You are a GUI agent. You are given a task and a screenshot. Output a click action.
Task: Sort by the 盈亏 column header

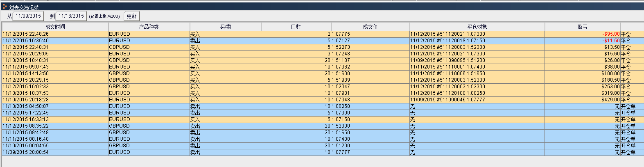click(583, 27)
